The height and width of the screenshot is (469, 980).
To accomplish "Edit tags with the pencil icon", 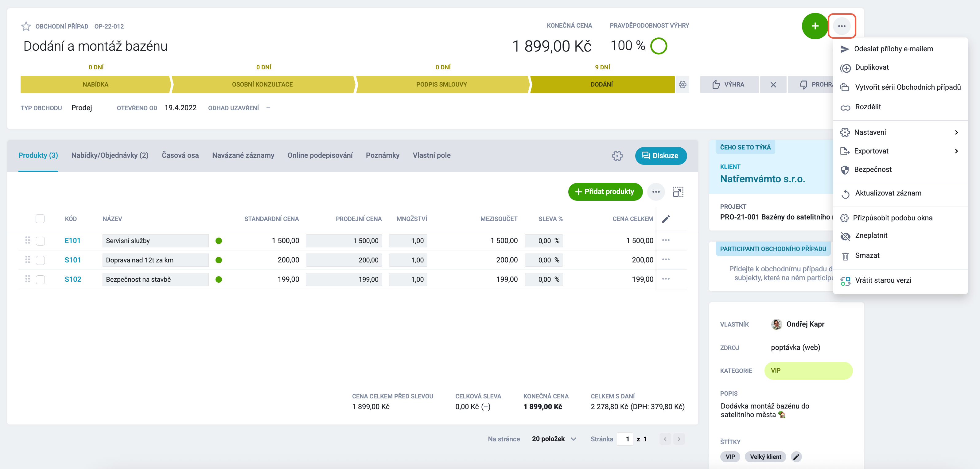I will click(796, 456).
